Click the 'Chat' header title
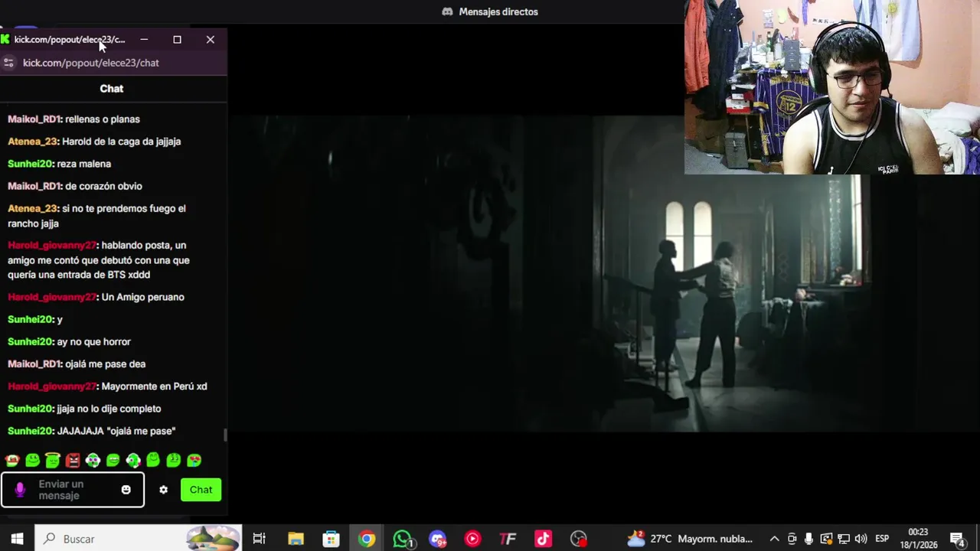Screen dimensions: 980x551 pyautogui.click(x=111, y=89)
